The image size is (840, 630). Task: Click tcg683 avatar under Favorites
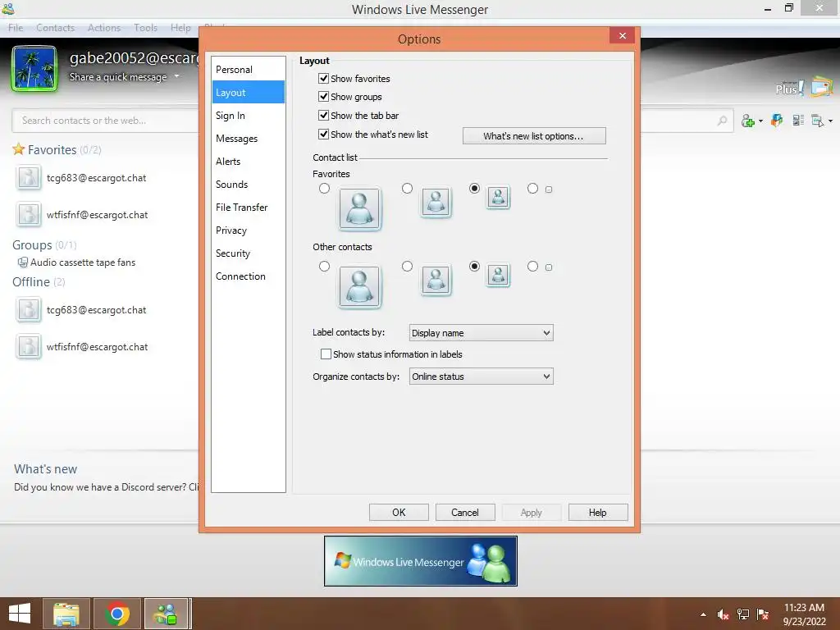tap(28, 178)
